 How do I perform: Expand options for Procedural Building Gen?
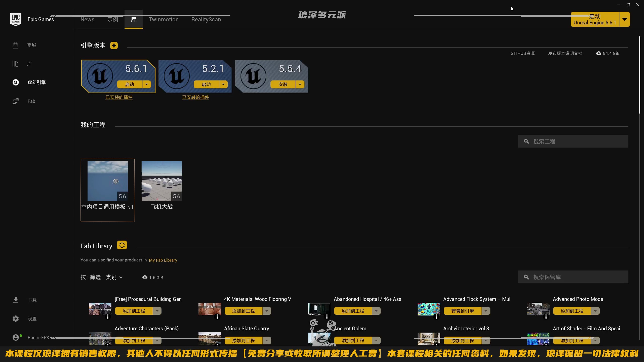tap(157, 311)
